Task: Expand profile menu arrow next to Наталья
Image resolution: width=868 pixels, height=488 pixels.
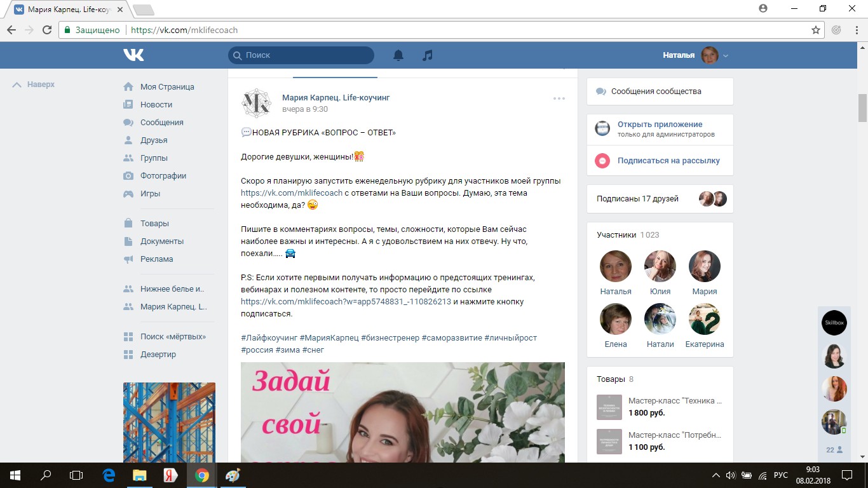Action: [726, 56]
